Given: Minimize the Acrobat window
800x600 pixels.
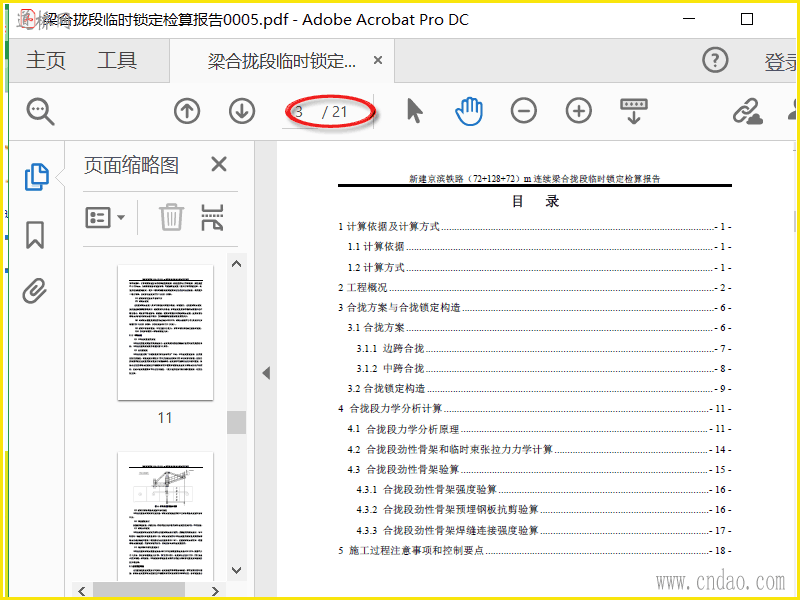Looking at the screenshot, I should [689, 19].
